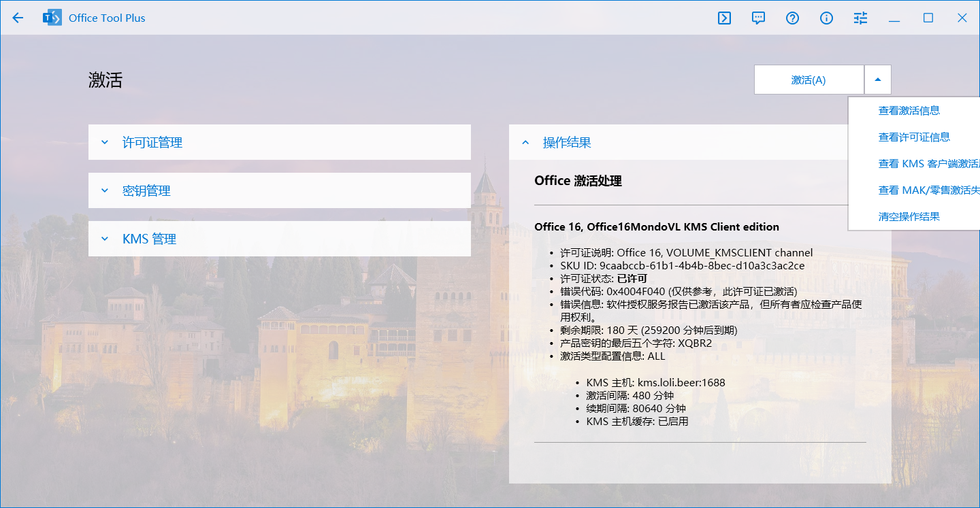Viewport: 980px width, 508px height.
Task: Click the Office Tool Plus title text
Action: click(107, 18)
